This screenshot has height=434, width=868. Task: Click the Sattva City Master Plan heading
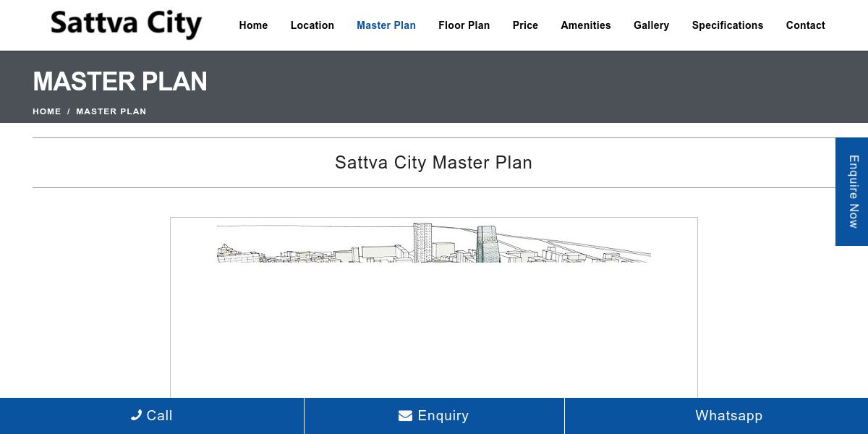(x=434, y=163)
